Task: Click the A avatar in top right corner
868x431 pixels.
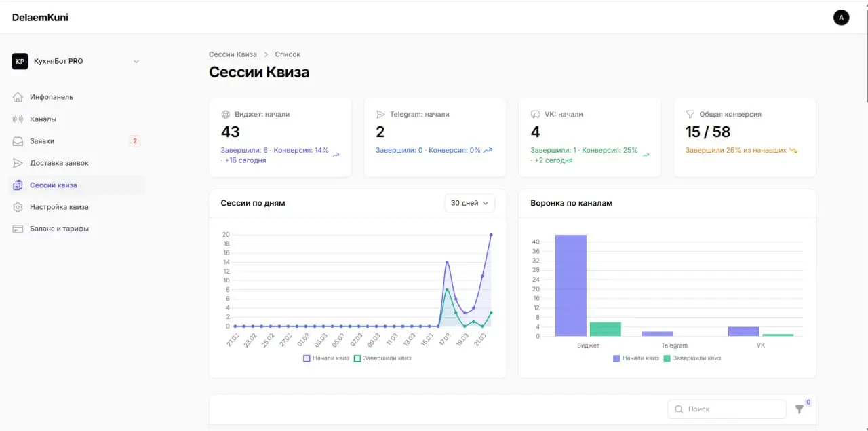Action: click(x=841, y=17)
